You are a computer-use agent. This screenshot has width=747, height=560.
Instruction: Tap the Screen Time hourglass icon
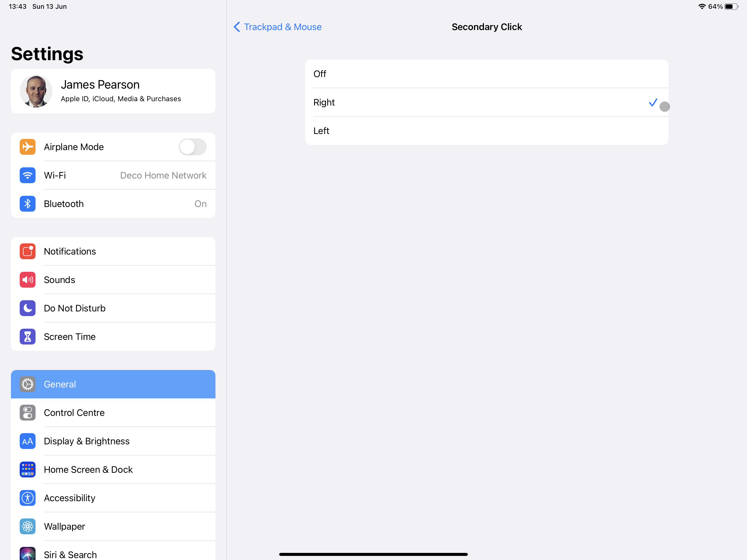[27, 337]
